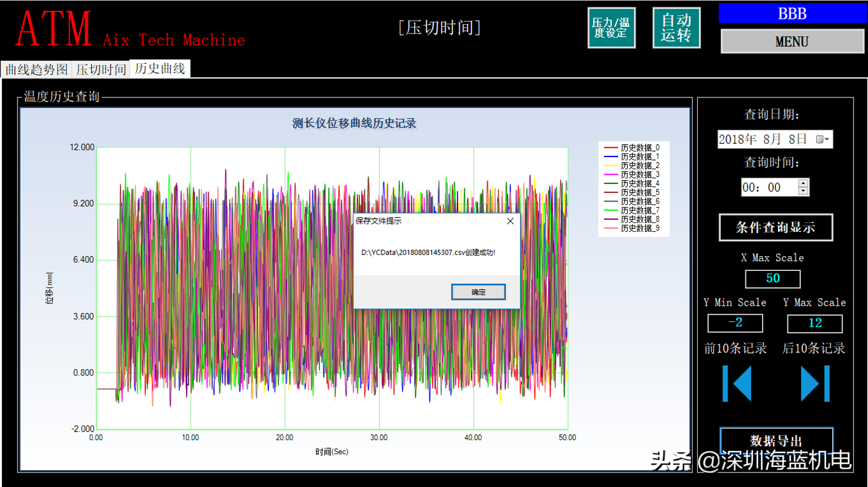The height and width of the screenshot is (487, 868).
Task: Confirm the save dialog with 确定
Action: (478, 292)
